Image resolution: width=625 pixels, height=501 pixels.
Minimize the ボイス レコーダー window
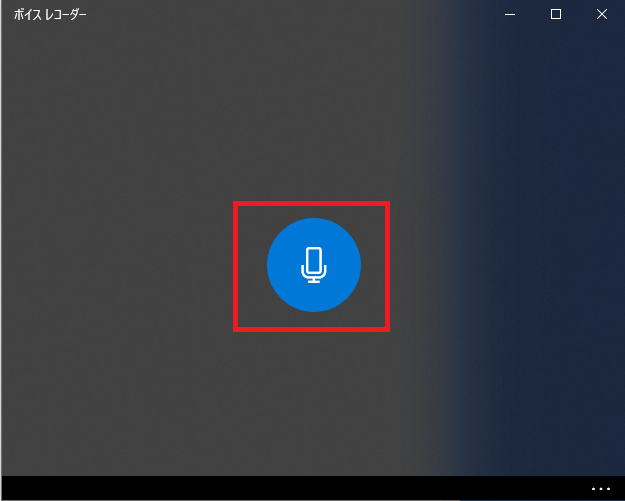(x=510, y=14)
